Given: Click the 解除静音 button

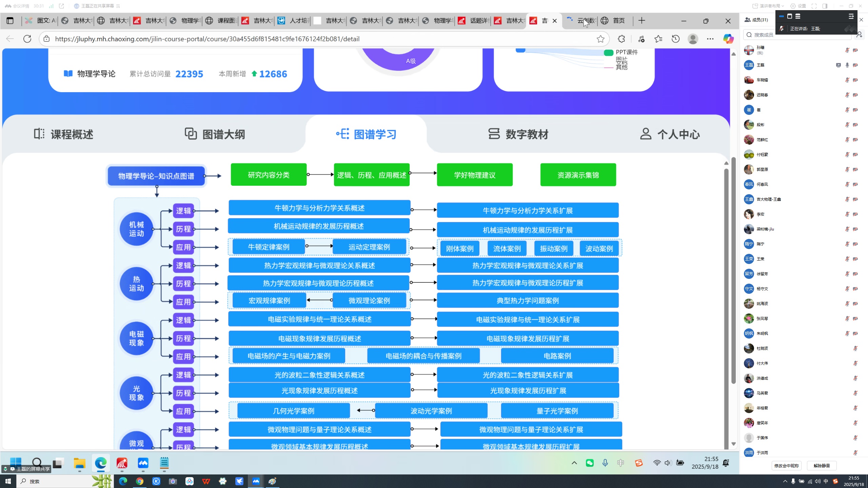Looking at the screenshot, I should (822, 466).
